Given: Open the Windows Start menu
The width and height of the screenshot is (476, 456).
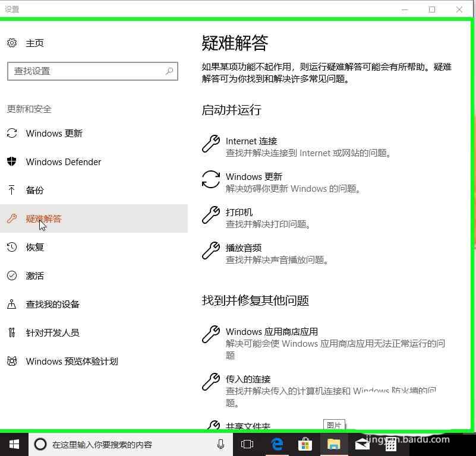Looking at the screenshot, I should pyautogui.click(x=14, y=445).
